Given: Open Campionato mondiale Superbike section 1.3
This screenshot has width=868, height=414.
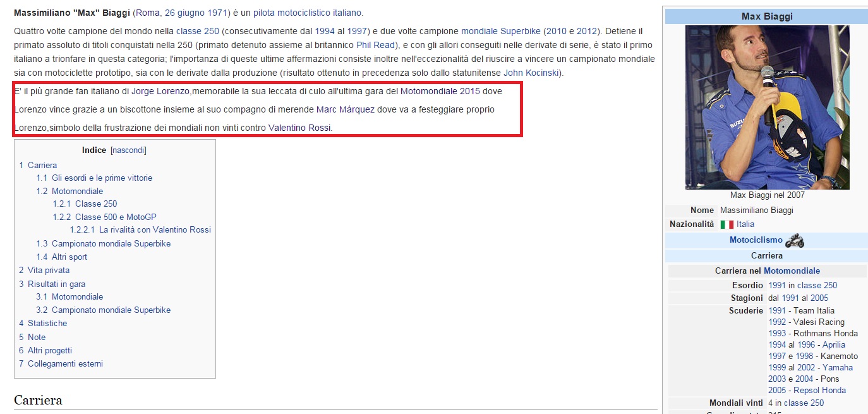Looking at the screenshot, I should (x=111, y=243).
